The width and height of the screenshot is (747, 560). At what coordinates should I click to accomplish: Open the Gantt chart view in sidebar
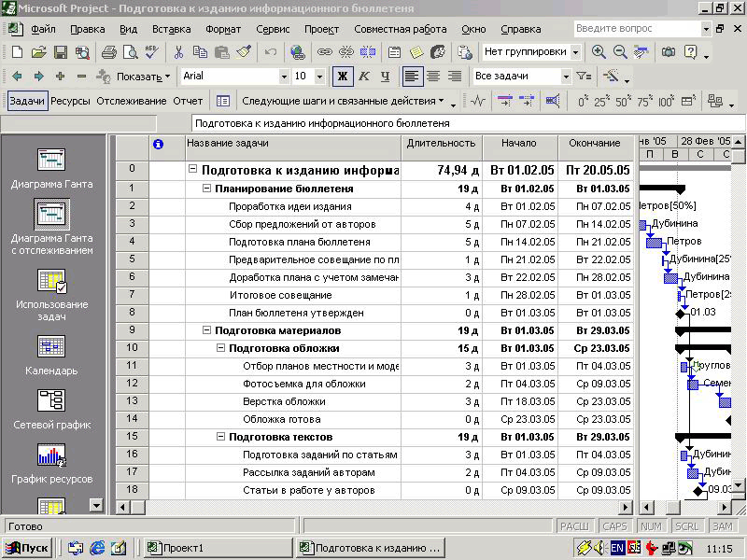[51, 169]
